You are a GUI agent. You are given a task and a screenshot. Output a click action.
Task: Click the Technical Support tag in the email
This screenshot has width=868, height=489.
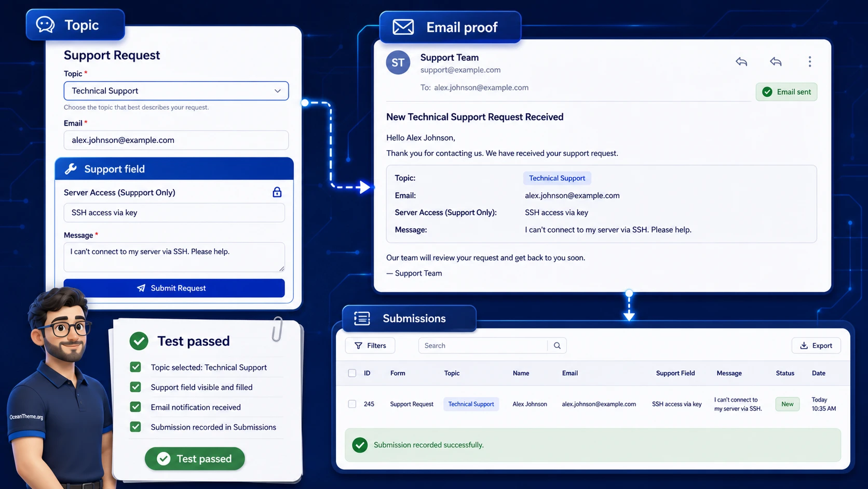(x=557, y=178)
